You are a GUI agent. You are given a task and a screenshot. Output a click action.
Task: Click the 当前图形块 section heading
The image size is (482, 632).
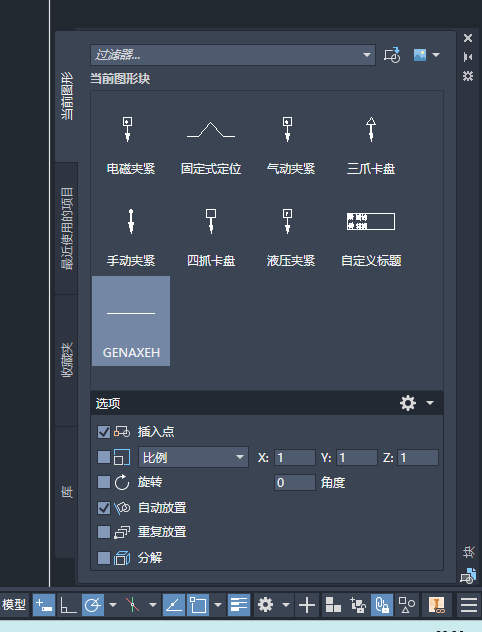pos(120,79)
